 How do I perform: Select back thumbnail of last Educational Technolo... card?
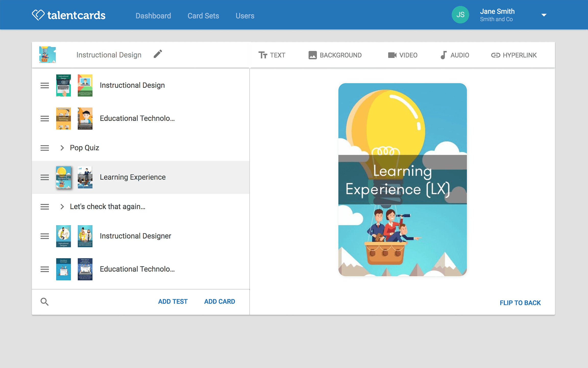click(85, 269)
